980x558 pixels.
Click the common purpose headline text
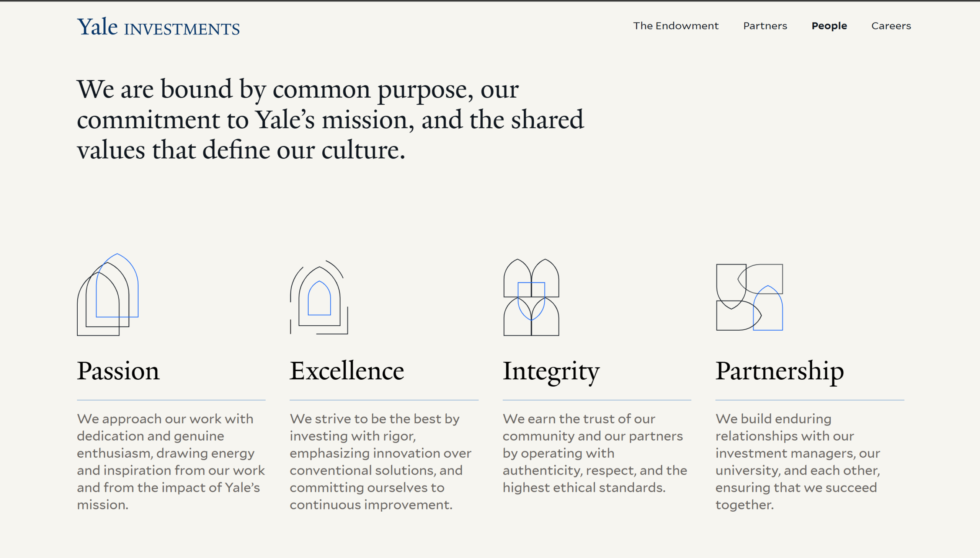(330, 119)
